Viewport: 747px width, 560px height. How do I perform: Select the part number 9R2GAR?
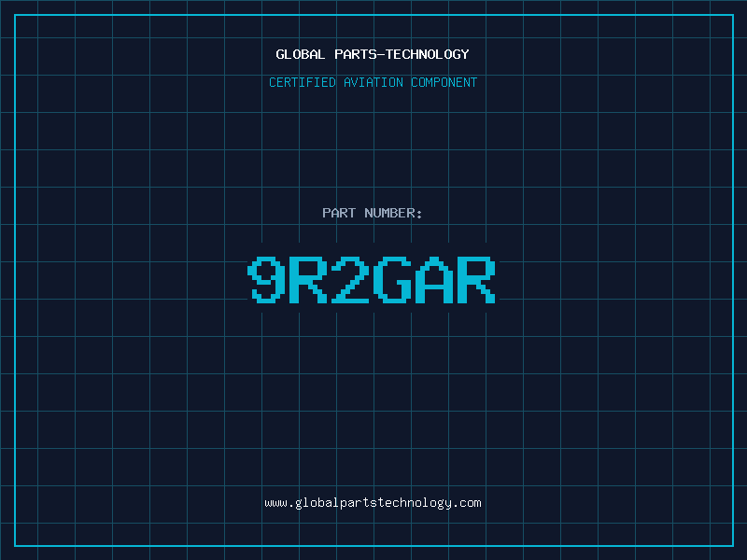[x=372, y=279]
